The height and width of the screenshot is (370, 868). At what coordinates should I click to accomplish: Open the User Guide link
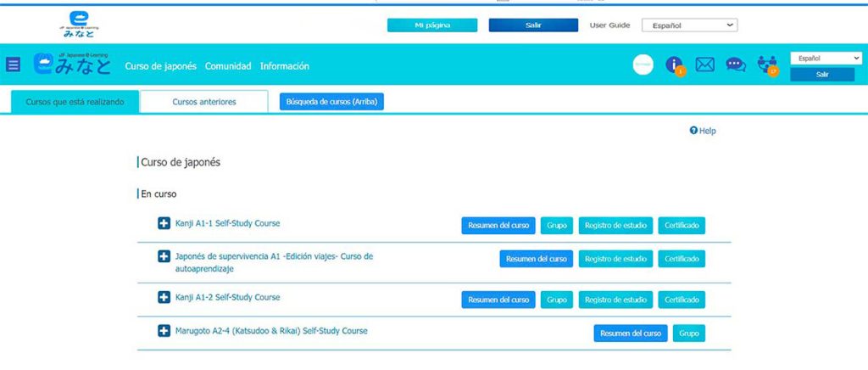pos(609,25)
